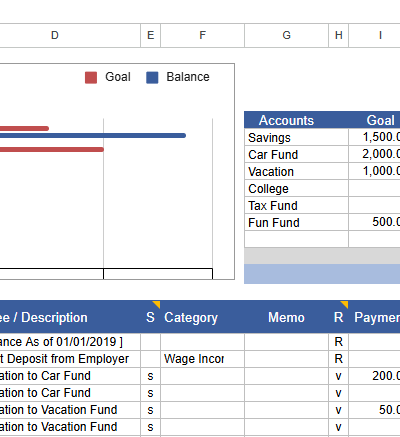Select the Wage Income category cell
The image size is (400, 437).
click(203, 359)
